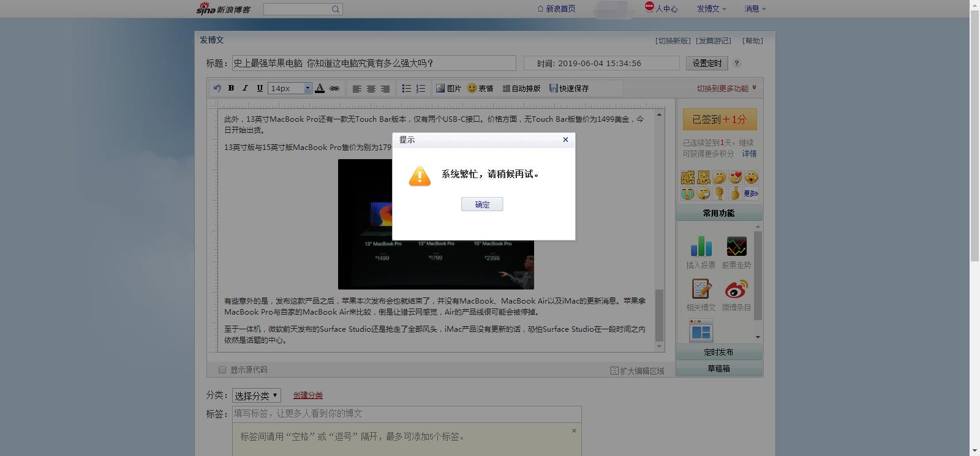This screenshot has height=456, width=980.
Task: Insert the 恩 character emoticon
Action: click(x=704, y=178)
